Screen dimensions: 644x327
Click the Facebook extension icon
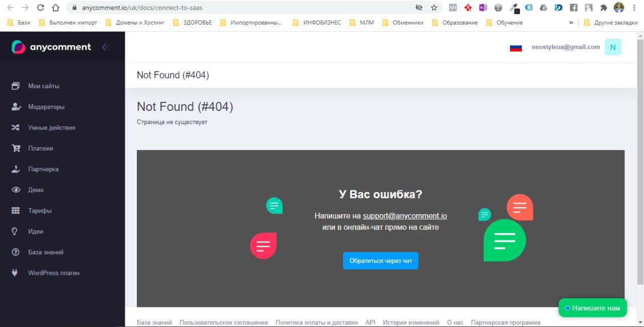tap(574, 8)
